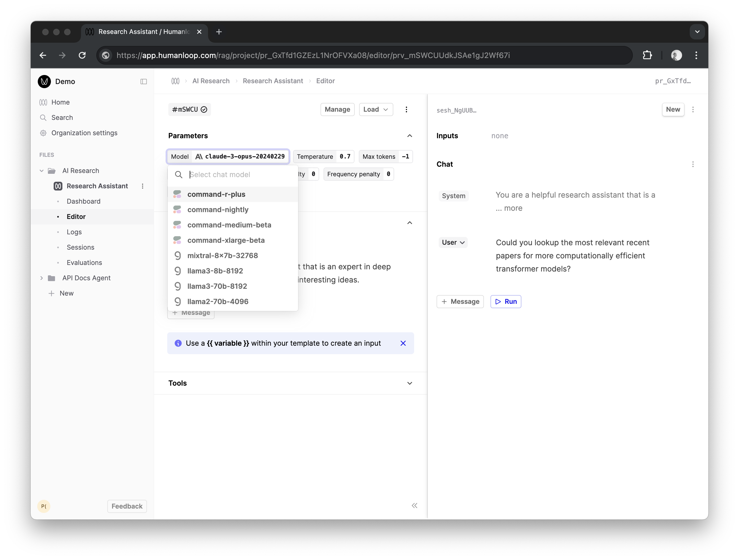Select the Research Assistant prompt file
739x560 pixels.
97,186
